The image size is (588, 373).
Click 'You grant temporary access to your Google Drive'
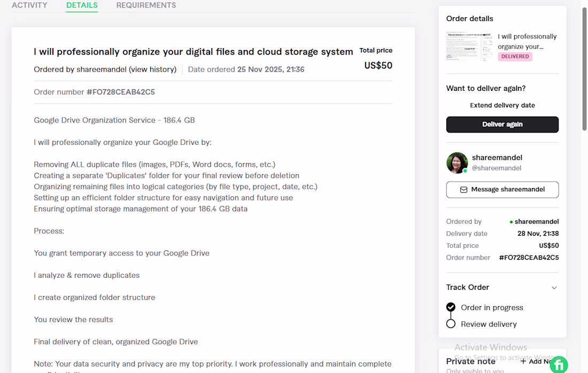[x=121, y=253]
